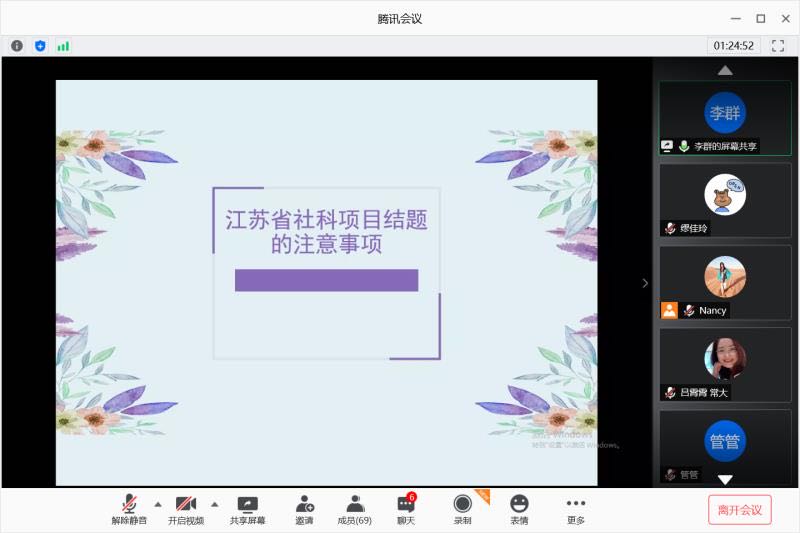
Task: Open the 聊天 chat panel
Action: point(406,509)
